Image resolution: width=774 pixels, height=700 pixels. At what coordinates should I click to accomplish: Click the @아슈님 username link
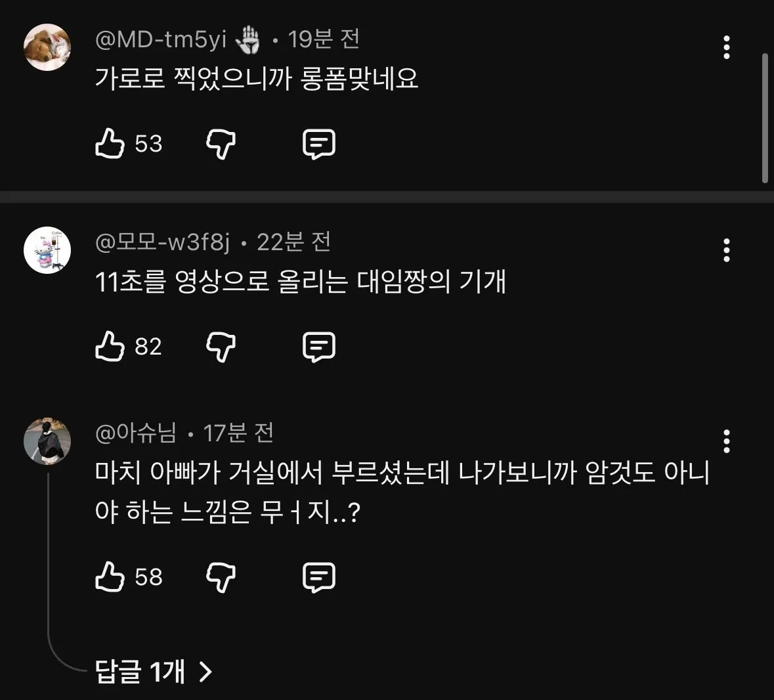[x=136, y=433]
